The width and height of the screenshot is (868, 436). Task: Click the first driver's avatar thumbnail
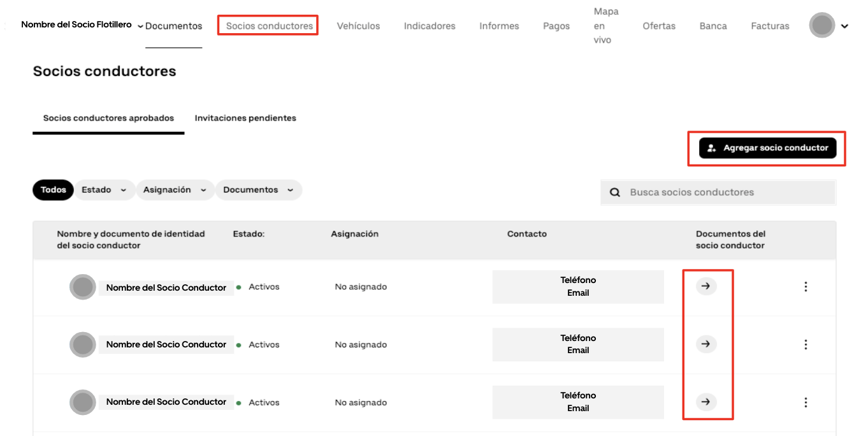(83, 287)
